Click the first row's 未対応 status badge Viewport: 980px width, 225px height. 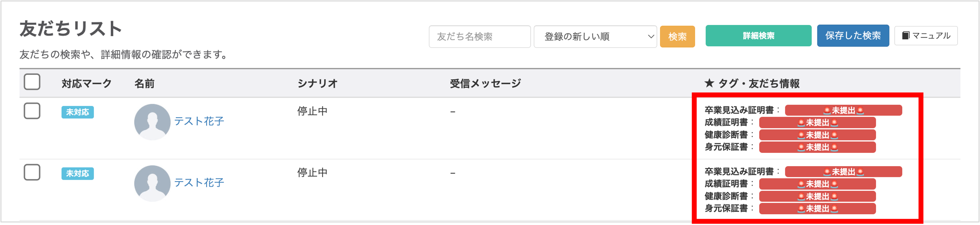pyautogui.click(x=78, y=112)
